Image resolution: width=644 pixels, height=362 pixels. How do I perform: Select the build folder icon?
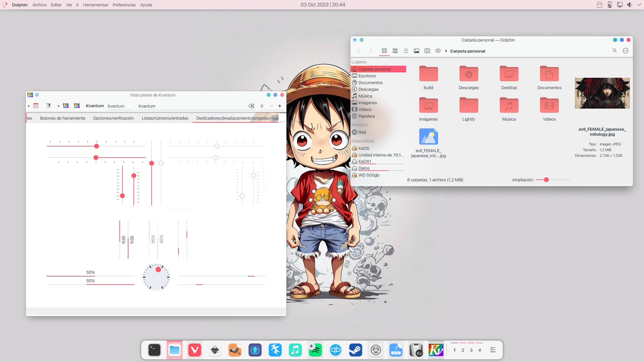(x=428, y=73)
